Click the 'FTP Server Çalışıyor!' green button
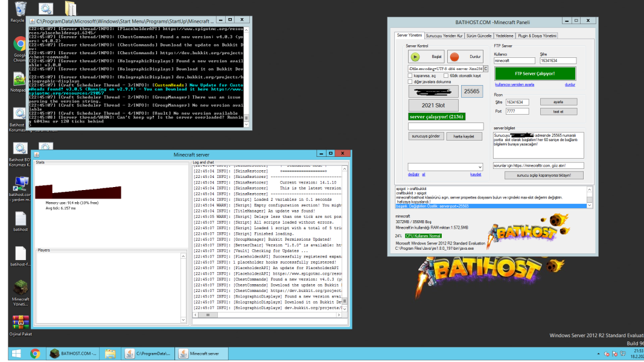 pos(535,74)
